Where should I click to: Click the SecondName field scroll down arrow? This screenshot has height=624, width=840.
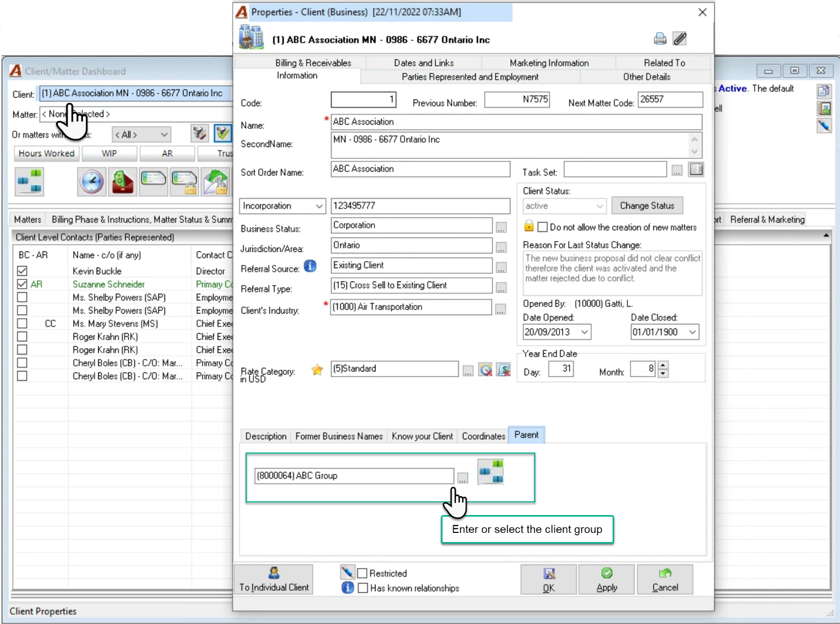coord(694,152)
